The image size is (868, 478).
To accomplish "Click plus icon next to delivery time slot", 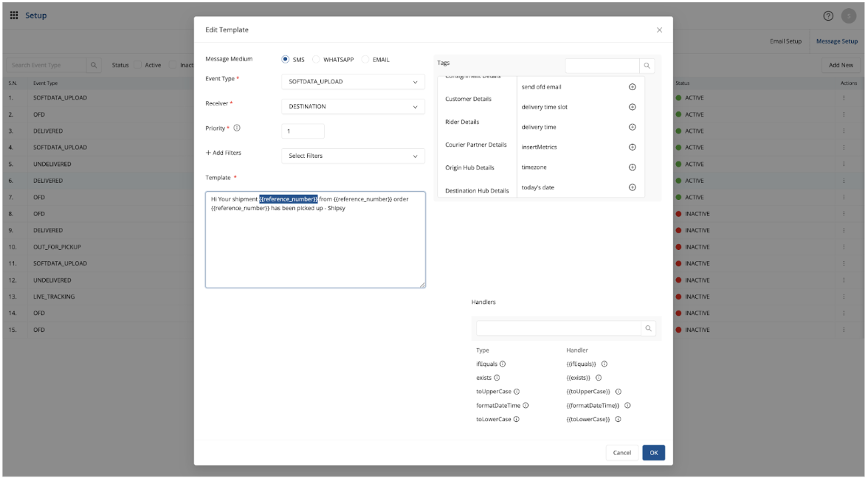I will (x=632, y=107).
